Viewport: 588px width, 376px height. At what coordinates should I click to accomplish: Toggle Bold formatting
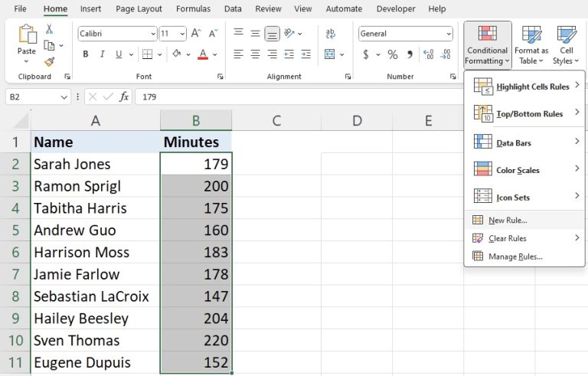tap(86, 54)
